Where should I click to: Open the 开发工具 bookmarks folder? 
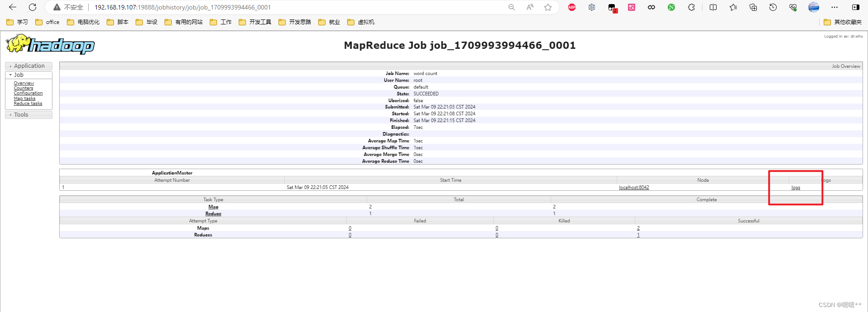255,22
